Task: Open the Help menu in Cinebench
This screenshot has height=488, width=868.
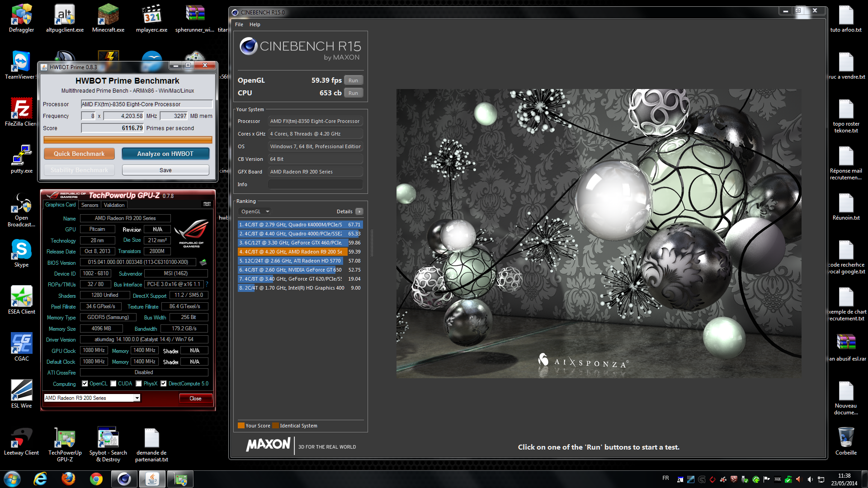Action: [255, 24]
